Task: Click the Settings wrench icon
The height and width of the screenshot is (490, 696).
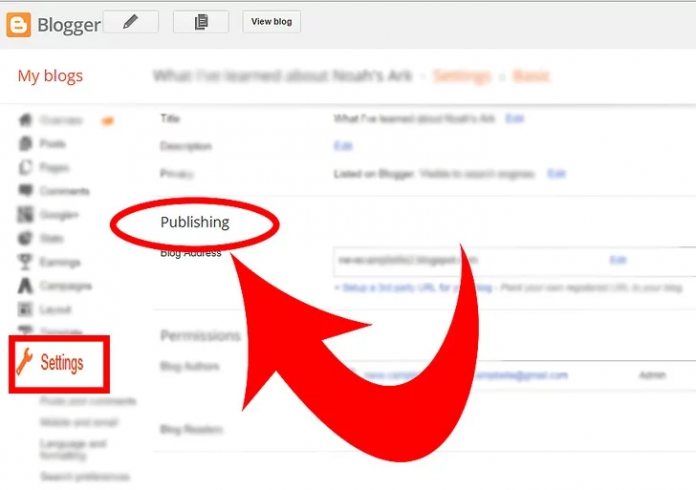Action: tap(25, 363)
